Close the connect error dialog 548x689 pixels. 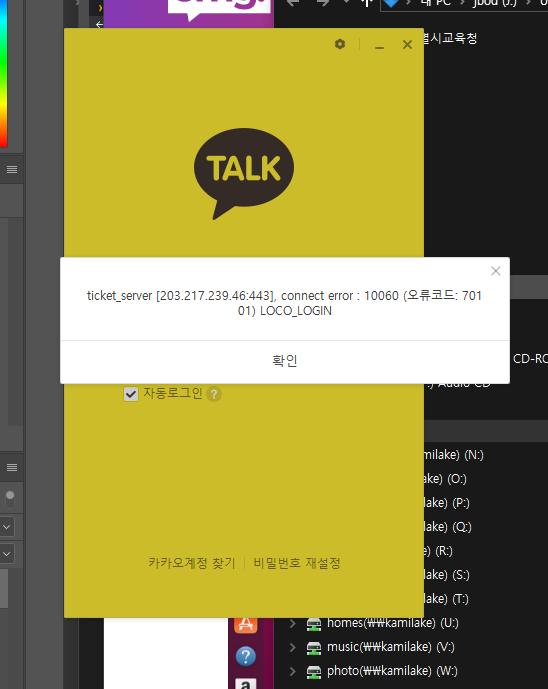click(x=496, y=271)
